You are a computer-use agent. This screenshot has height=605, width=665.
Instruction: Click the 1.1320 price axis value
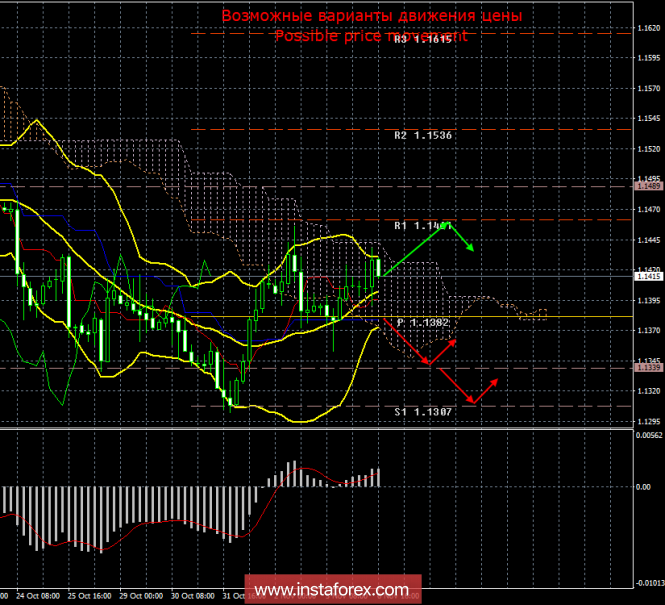(x=649, y=391)
